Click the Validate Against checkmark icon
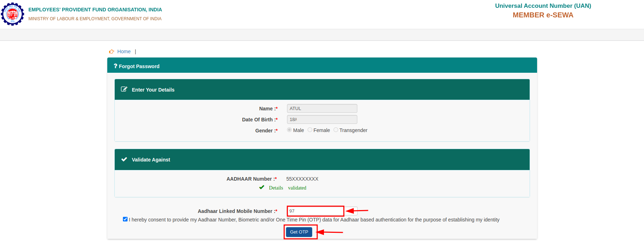 tap(124, 159)
